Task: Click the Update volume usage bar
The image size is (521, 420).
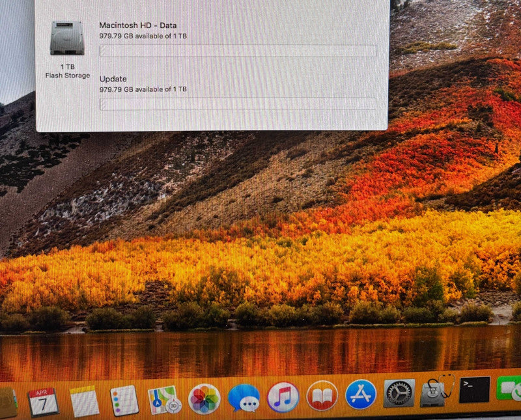Action: coord(238,104)
